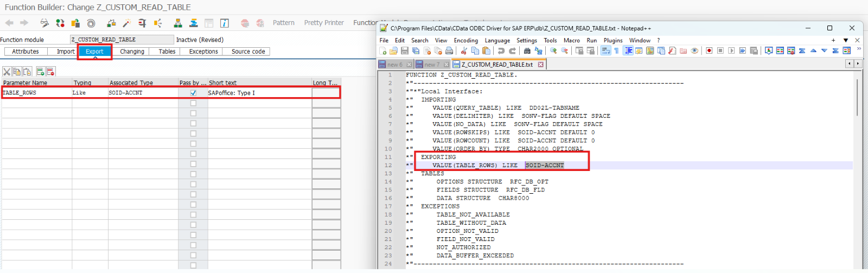The height and width of the screenshot is (273, 868).
Task: Check Pass by value in fourth parameter row
Action: (193, 123)
